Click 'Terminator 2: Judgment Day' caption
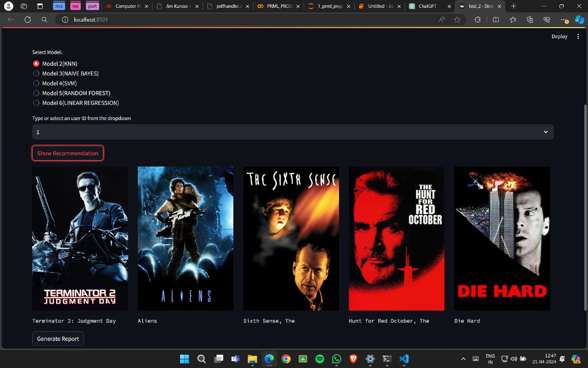 click(74, 321)
